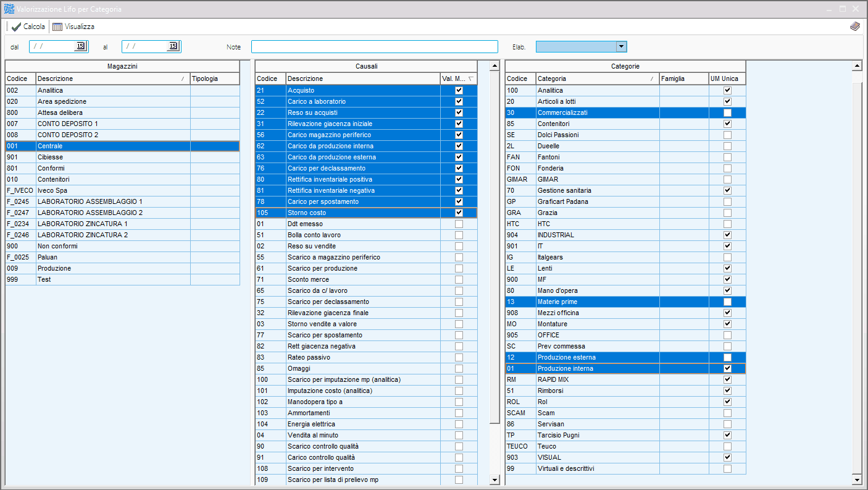The width and height of the screenshot is (868, 490).
Task: Click the Categorie panel header
Action: click(625, 66)
